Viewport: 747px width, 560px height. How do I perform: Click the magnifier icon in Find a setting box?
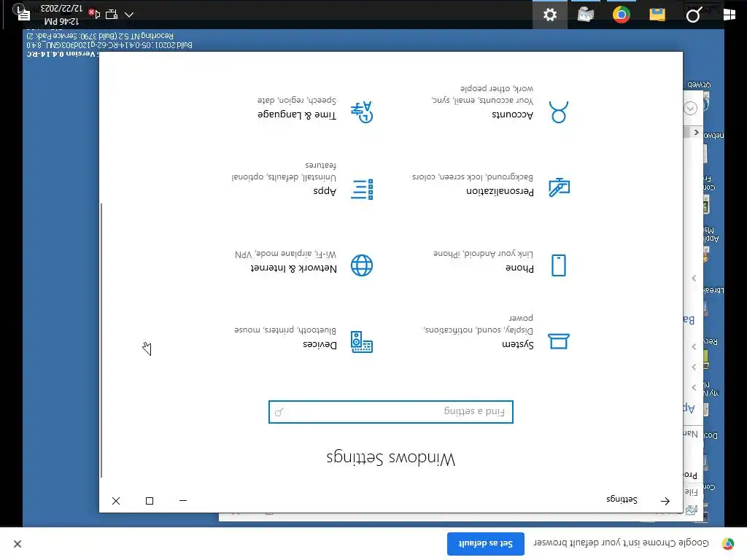[x=279, y=412]
